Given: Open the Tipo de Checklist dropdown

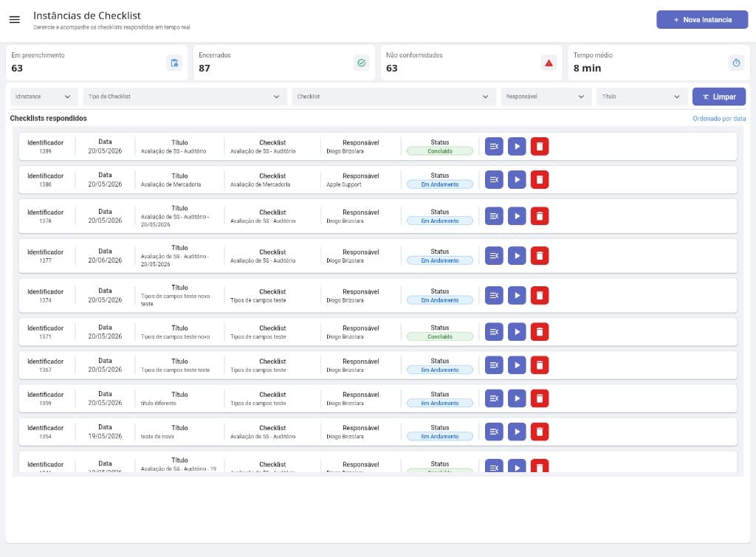Looking at the screenshot, I should click(x=185, y=97).
